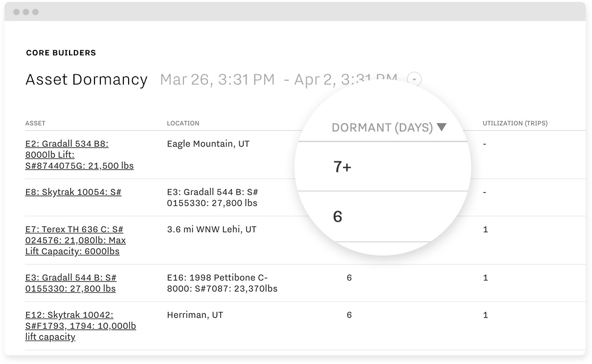
Task: Open the E3: Gradall 544 B asset link
Action: click(x=70, y=283)
